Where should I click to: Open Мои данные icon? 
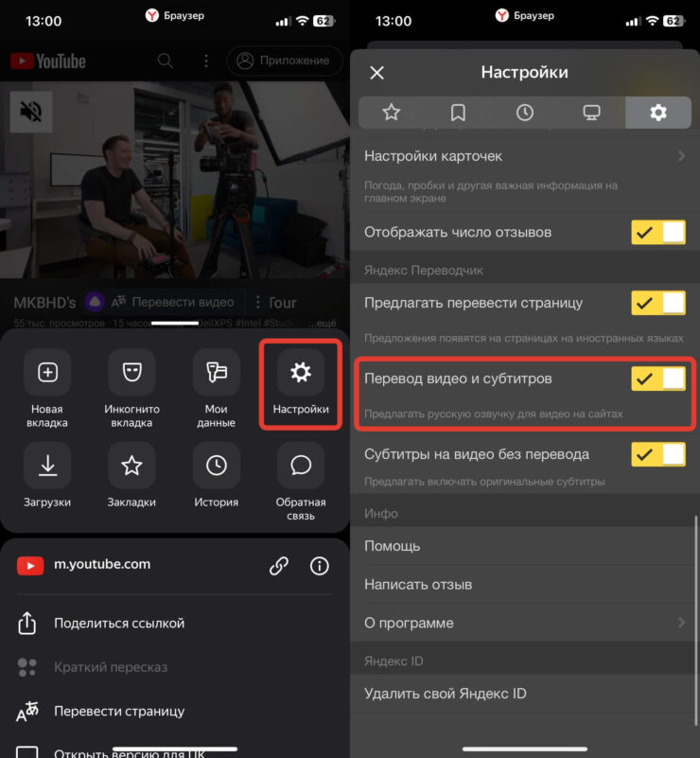[x=216, y=373]
